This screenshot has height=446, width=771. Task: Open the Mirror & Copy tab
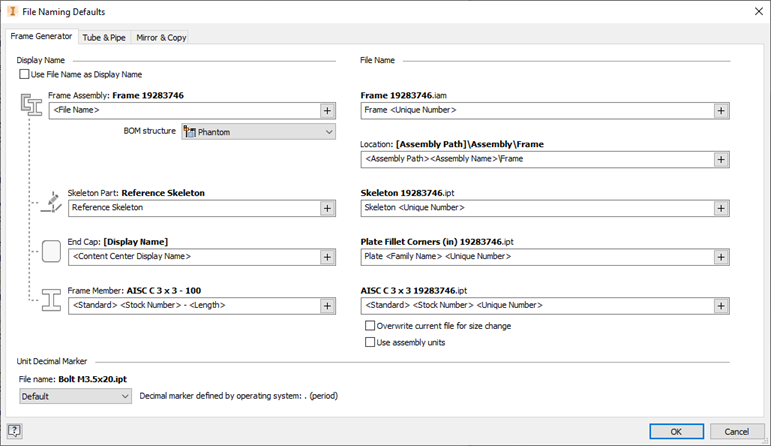pos(161,38)
